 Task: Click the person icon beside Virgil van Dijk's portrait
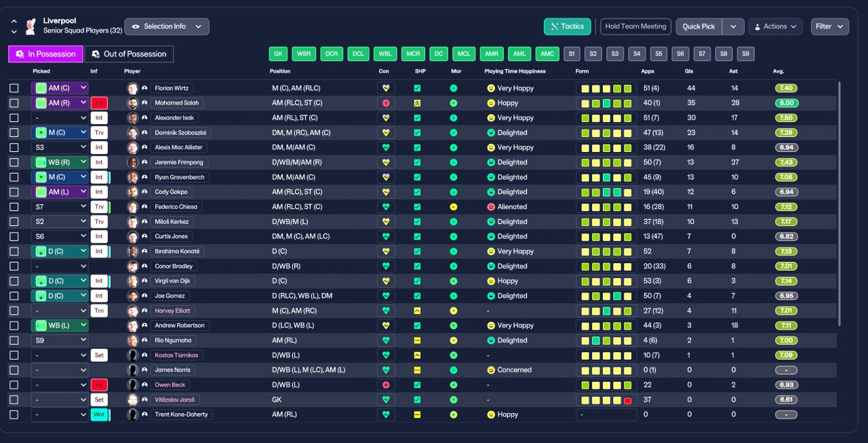click(144, 281)
